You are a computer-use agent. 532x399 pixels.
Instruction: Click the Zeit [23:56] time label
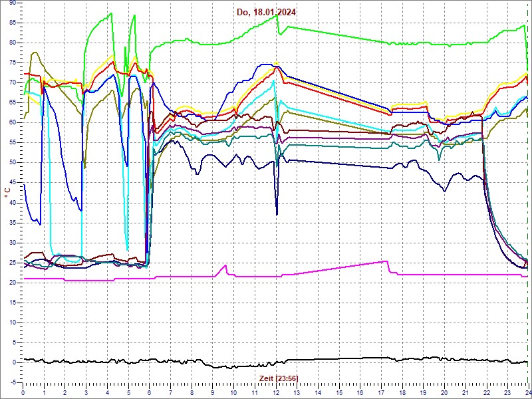point(279,378)
